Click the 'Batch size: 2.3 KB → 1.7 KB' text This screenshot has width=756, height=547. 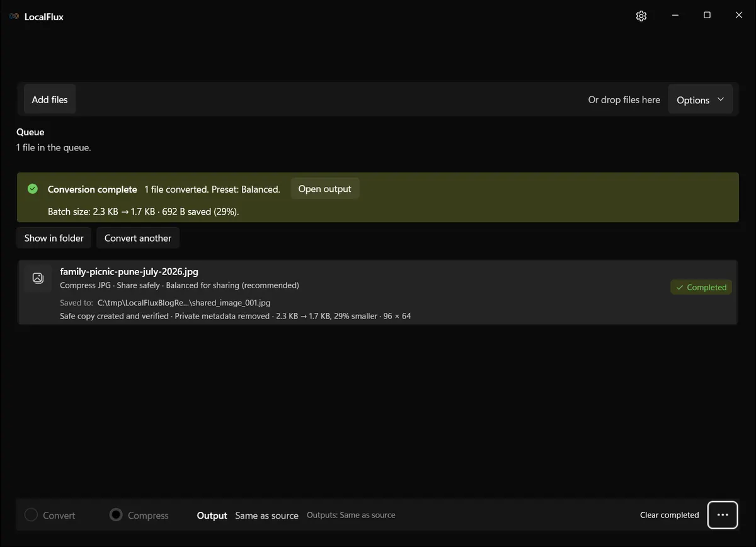click(x=101, y=211)
